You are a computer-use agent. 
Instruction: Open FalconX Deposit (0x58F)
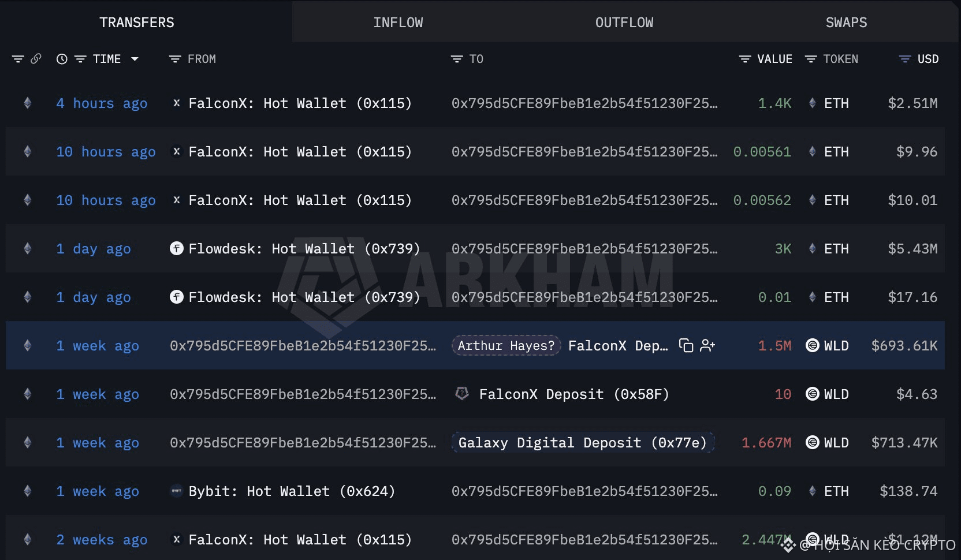point(574,394)
